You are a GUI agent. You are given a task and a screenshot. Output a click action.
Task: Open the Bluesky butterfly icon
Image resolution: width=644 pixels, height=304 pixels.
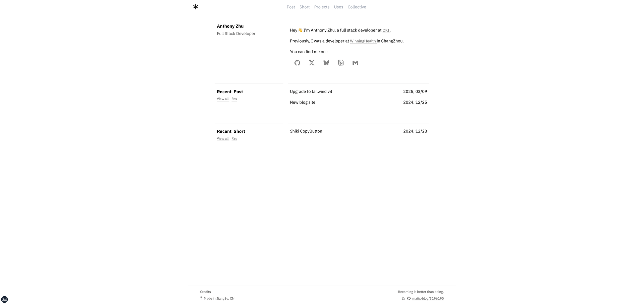(x=326, y=63)
